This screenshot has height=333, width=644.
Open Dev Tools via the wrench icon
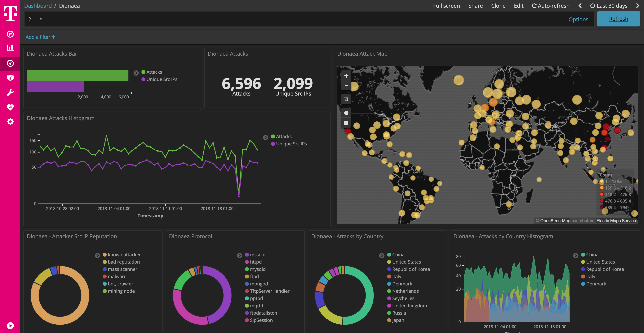pos(10,92)
